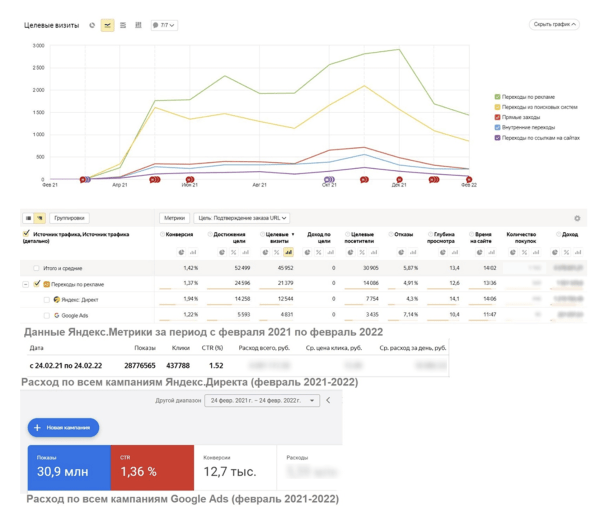600x507 pixels.
Task: Click percent icon under Целевые визиты column
Action: point(277,252)
